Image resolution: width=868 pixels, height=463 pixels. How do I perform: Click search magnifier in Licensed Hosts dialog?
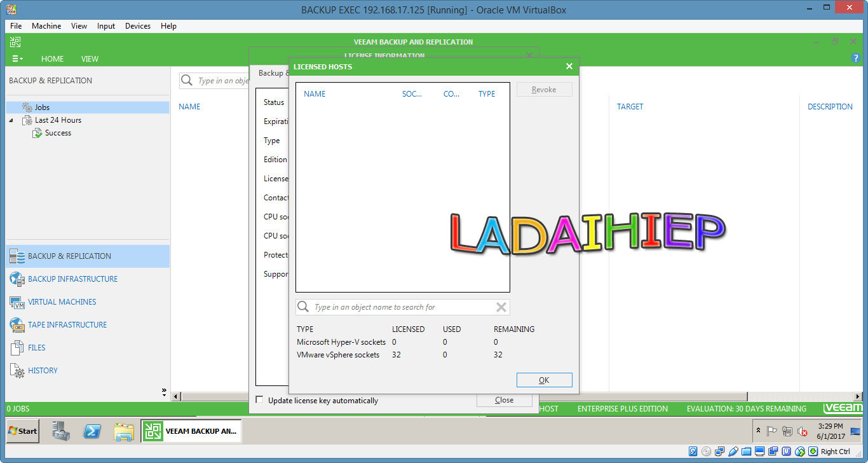(x=304, y=307)
